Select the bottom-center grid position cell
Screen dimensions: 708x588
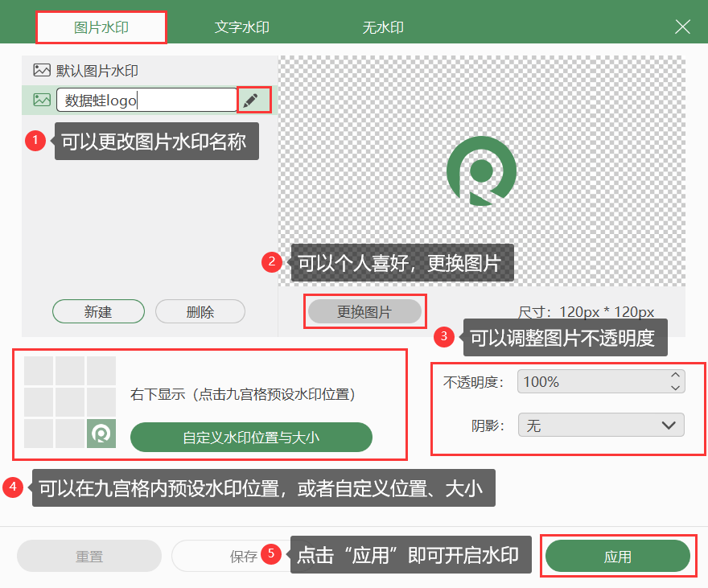tap(70, 434)
